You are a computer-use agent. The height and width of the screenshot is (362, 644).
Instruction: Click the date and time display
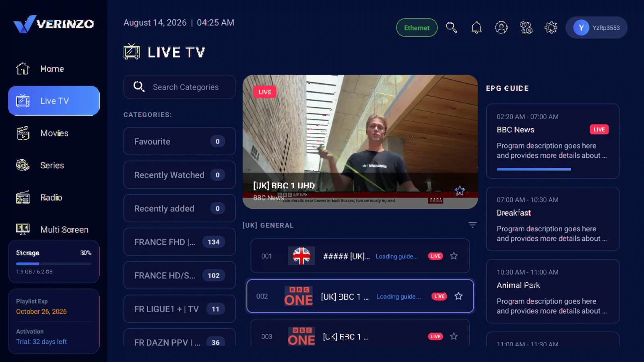tap(179, 23)
